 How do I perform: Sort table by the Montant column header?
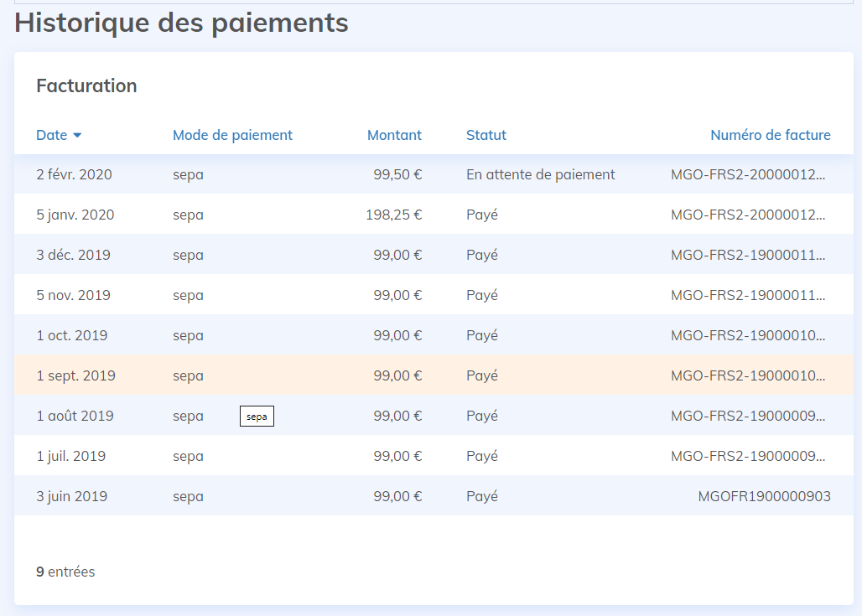[394, 135]
